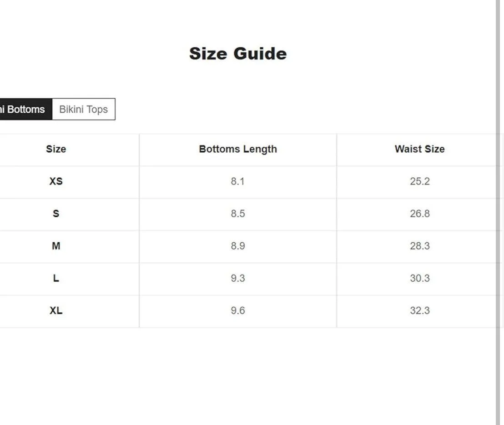Click the Waist Size column header
This screenshot has height=425, width=504.
pos(419,149)
